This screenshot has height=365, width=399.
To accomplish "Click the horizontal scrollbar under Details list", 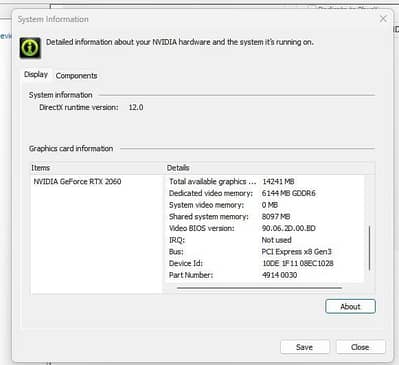I will point(260,288).
